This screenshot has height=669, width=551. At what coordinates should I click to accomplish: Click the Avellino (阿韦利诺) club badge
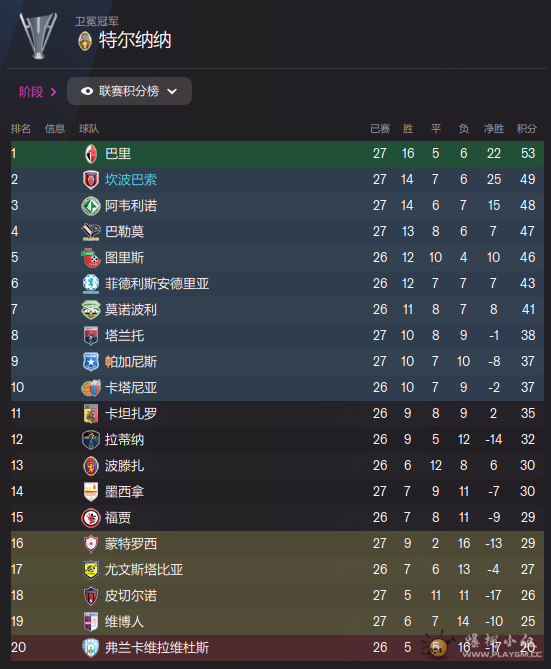click(90, 206)
